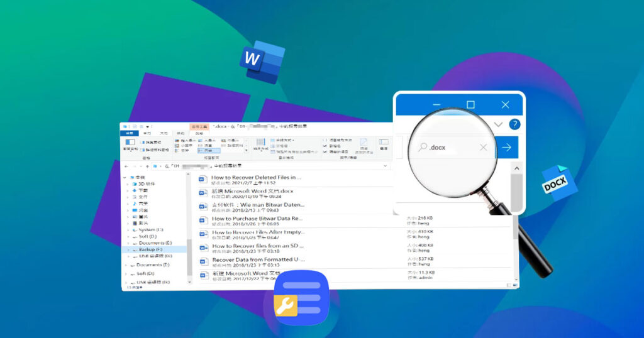
Task: Open the Group by ribbon dropdown
Action: 283,140
